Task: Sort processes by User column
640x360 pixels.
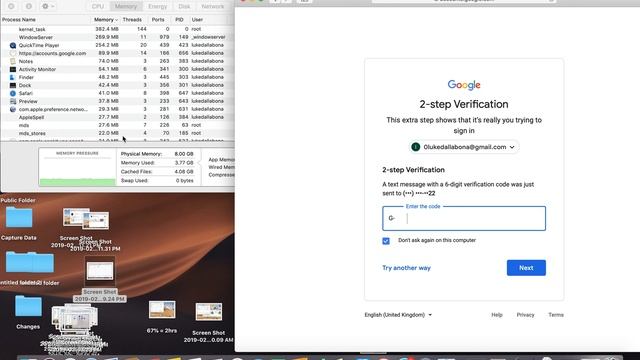Action: (197, 20)
